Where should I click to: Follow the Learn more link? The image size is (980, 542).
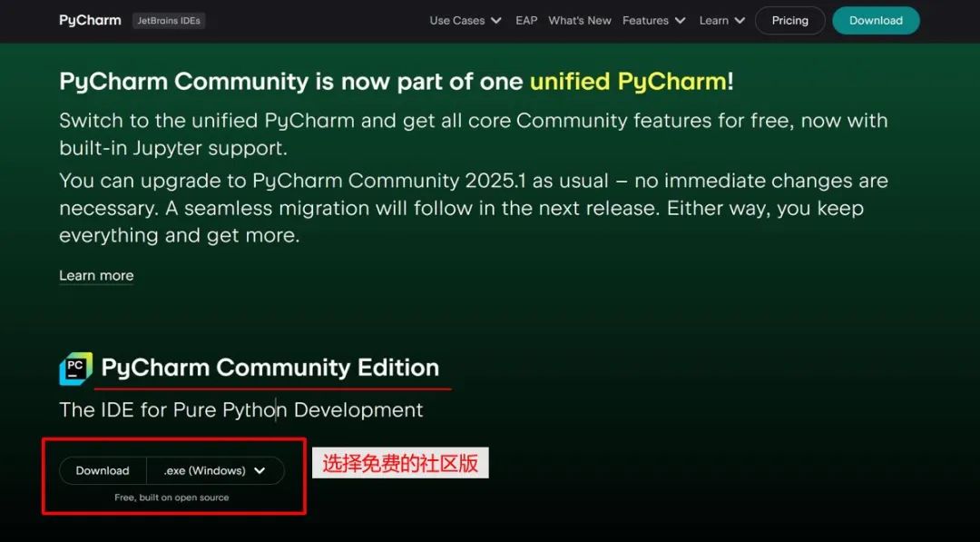[96, 276]
